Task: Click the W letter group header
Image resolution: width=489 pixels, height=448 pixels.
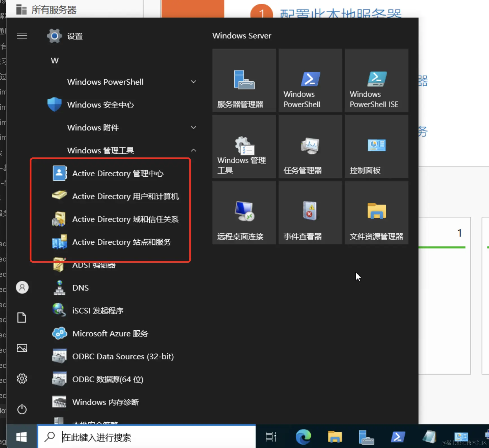Action: click(x=55, y=61)
